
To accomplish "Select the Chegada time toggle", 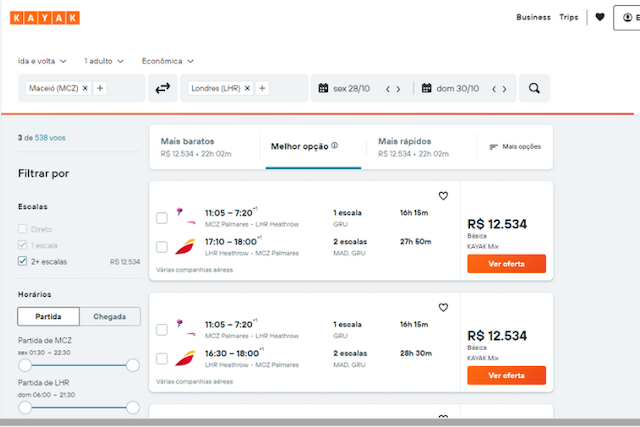I will (x=110, y=316).
